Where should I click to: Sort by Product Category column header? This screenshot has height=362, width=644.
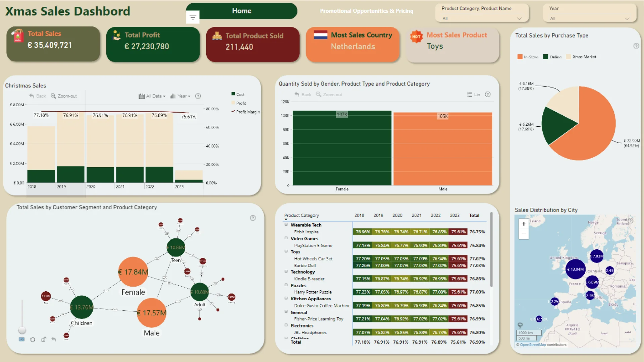[x=302, y=216]
